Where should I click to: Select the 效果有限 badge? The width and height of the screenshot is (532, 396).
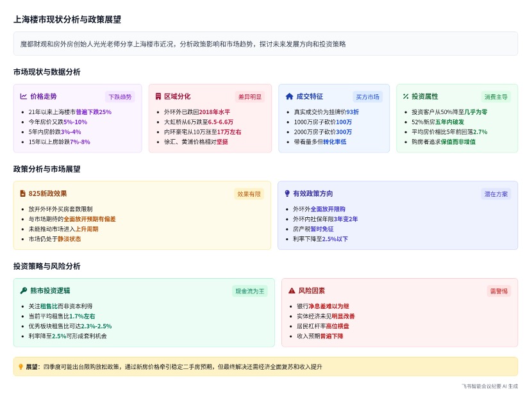click(249, 194)
